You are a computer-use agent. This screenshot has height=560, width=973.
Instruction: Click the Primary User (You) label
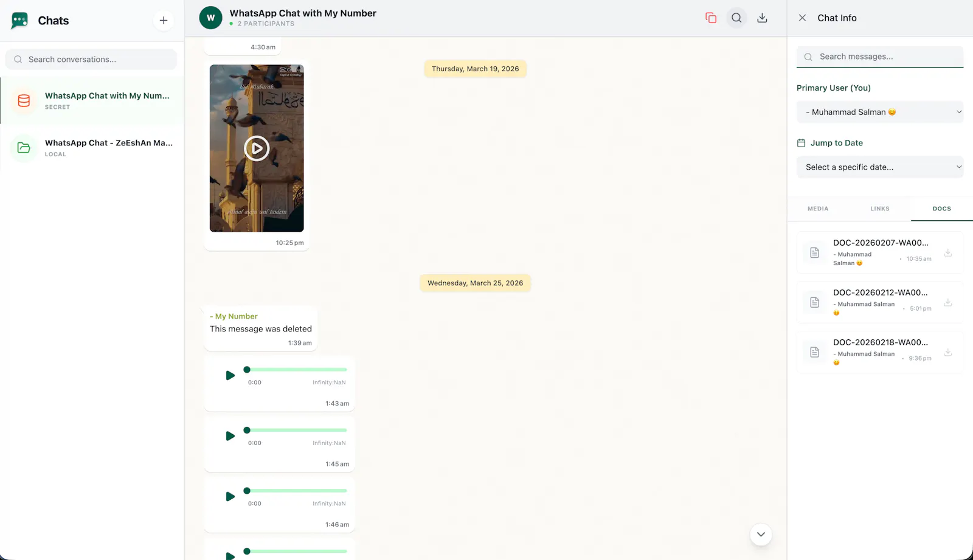pyautogui.click(x=834, y=88)
